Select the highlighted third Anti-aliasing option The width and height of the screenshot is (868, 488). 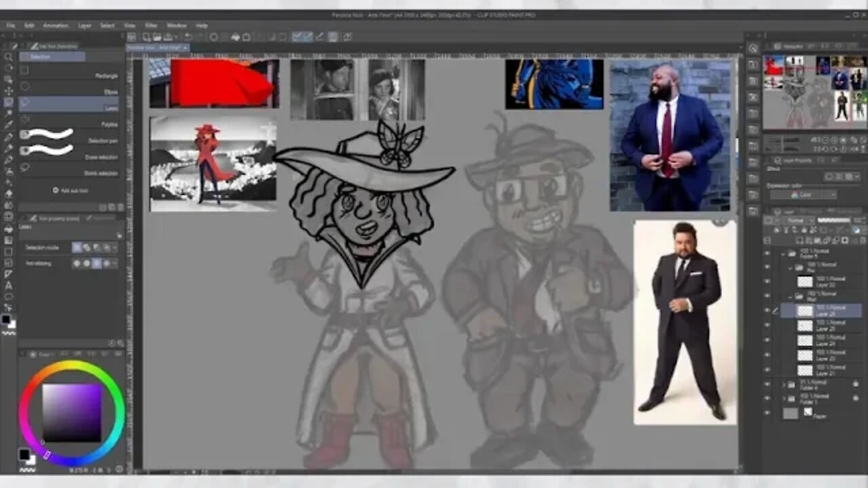pyautogui.click(x=97, y=263)
